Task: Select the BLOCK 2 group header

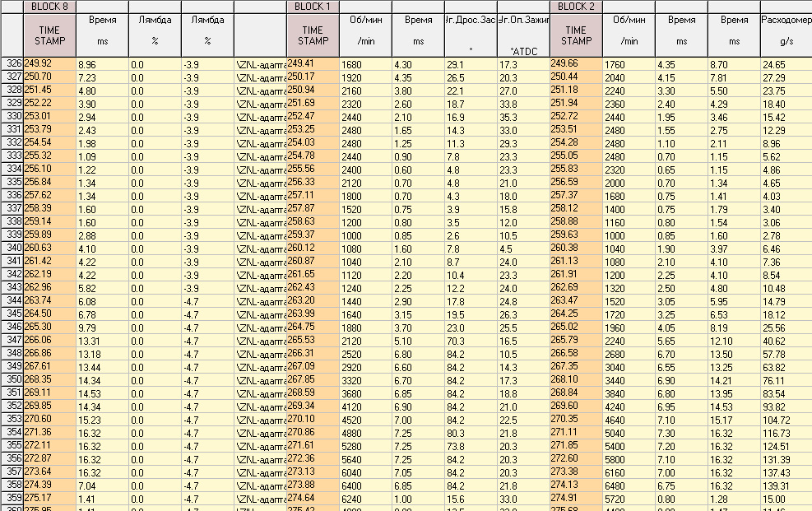Action: pyautogui.click(x=577, y=7)
